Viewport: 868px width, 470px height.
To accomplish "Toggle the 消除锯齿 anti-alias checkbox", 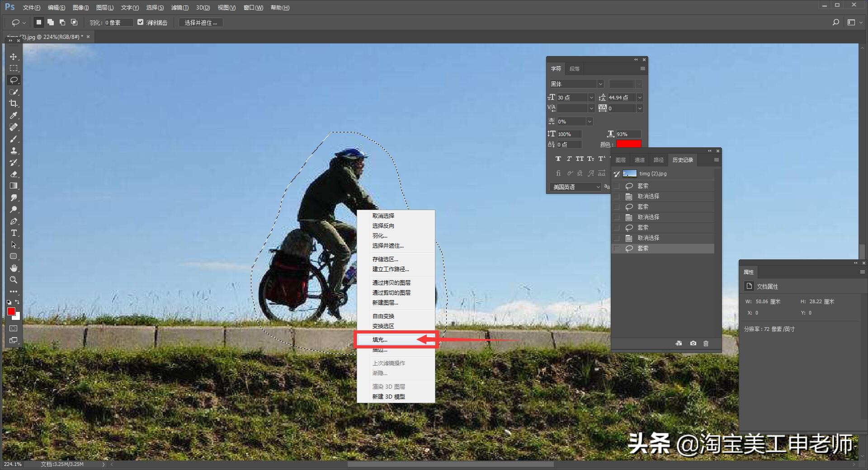I will [x=141, y=22].
